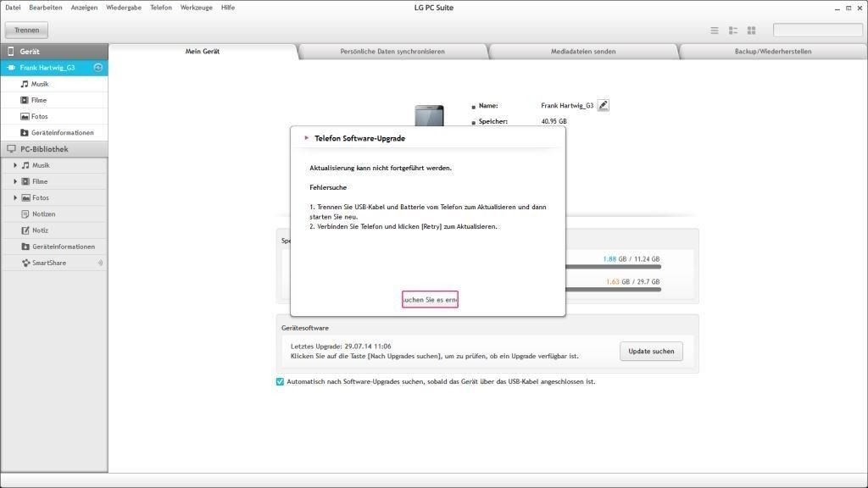Open the Datei menu
The width and height of the screenshot is (868, 488).
(x=13, y=8)
